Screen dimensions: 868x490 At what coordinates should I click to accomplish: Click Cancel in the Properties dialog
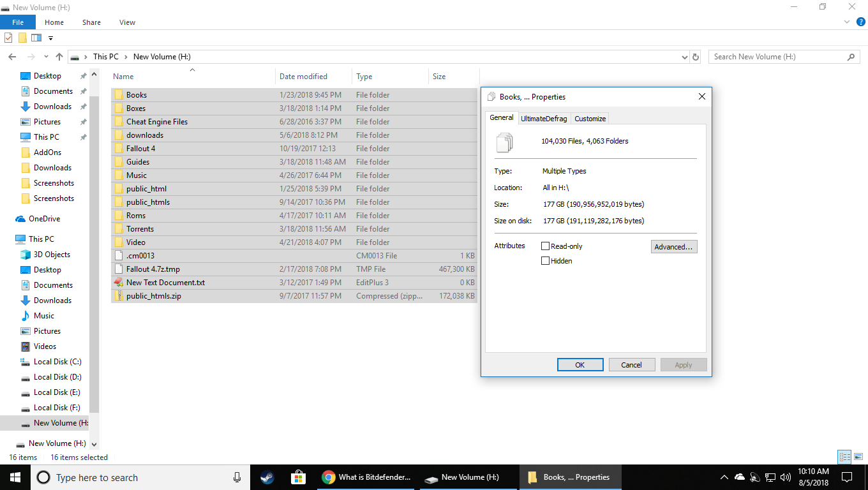click(632, 365)
